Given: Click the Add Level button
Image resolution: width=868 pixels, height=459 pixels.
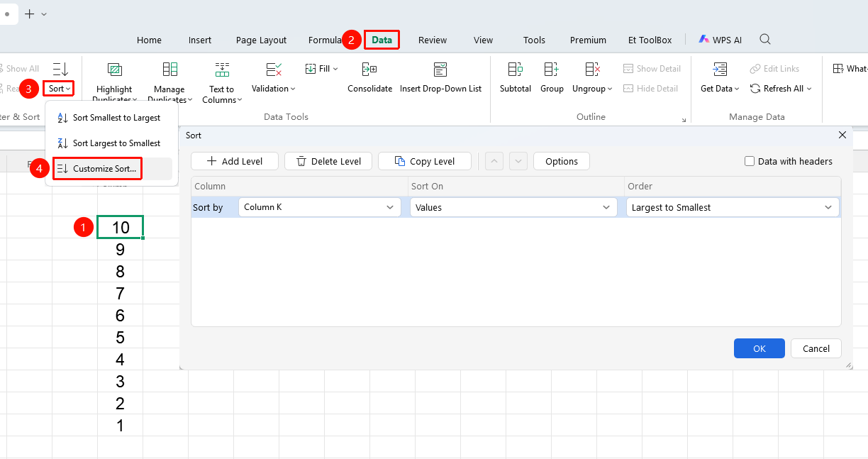Looking at the screenshot, I should pos(235,161).
